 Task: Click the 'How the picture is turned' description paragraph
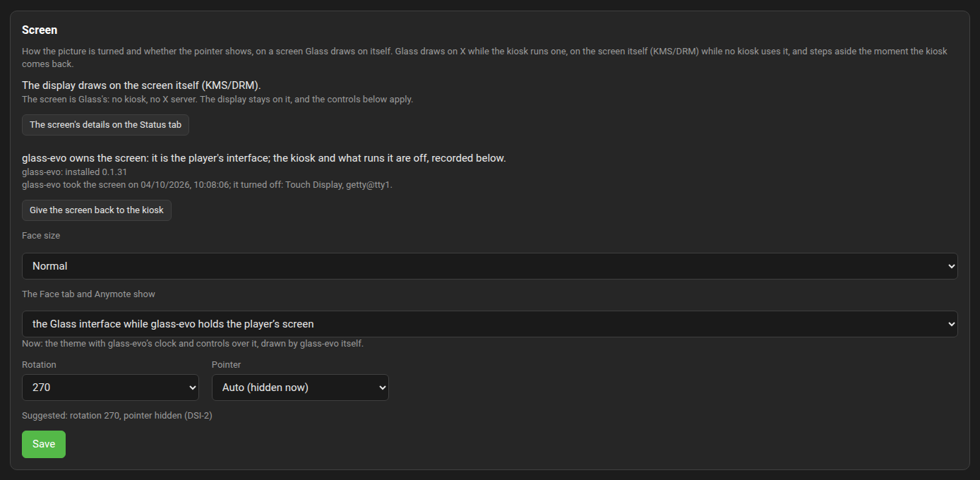click(x=484, y=57)
